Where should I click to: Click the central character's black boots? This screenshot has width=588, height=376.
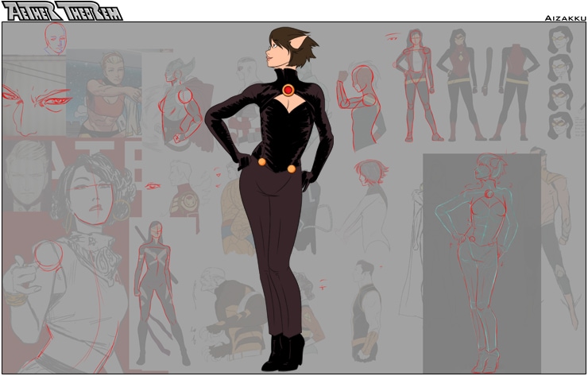284,352
